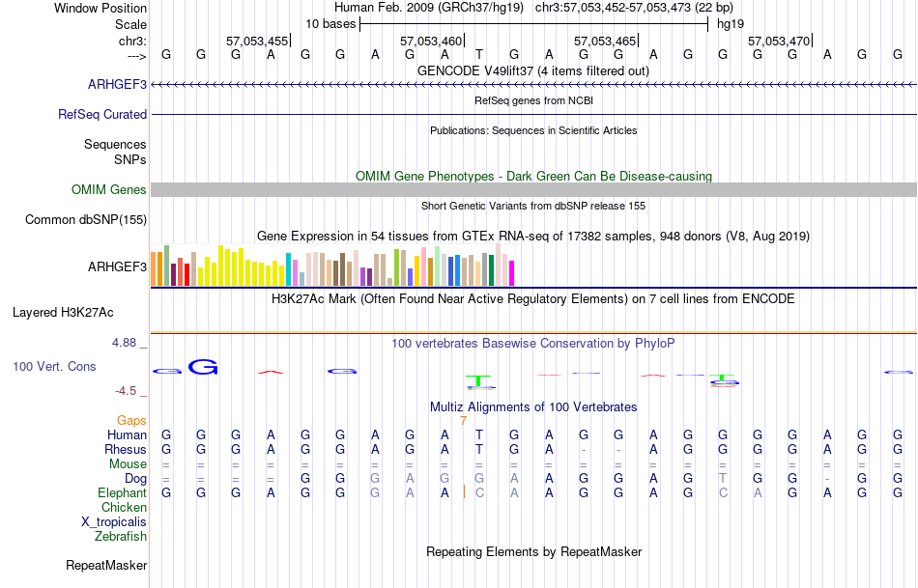The image size is (918, 588).
Task: Click the RefSeq Curated track label
Action: 101,114
